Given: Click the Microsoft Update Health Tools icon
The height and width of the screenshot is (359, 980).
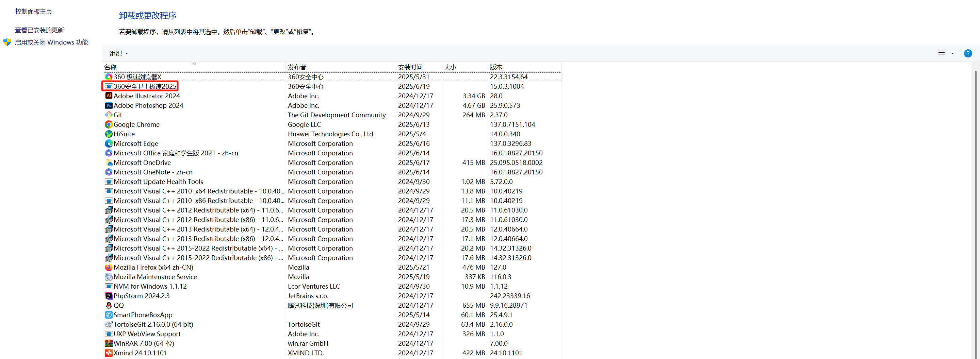Looking at the screenshot, I should click(109, 181).
